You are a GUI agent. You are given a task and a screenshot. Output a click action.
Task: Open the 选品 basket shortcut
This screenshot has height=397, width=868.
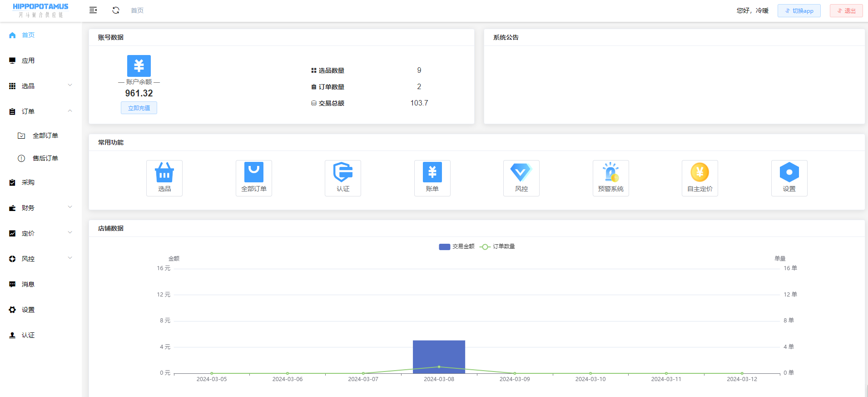(x=164, y=178)
